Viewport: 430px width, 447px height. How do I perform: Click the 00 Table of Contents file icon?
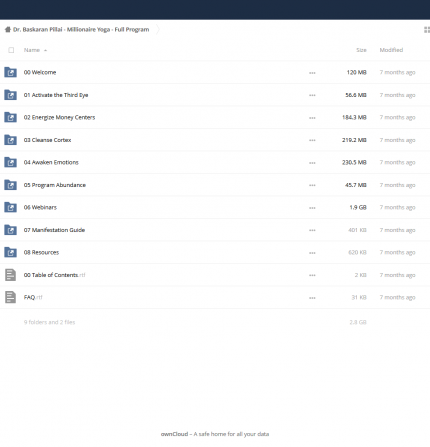10,275
